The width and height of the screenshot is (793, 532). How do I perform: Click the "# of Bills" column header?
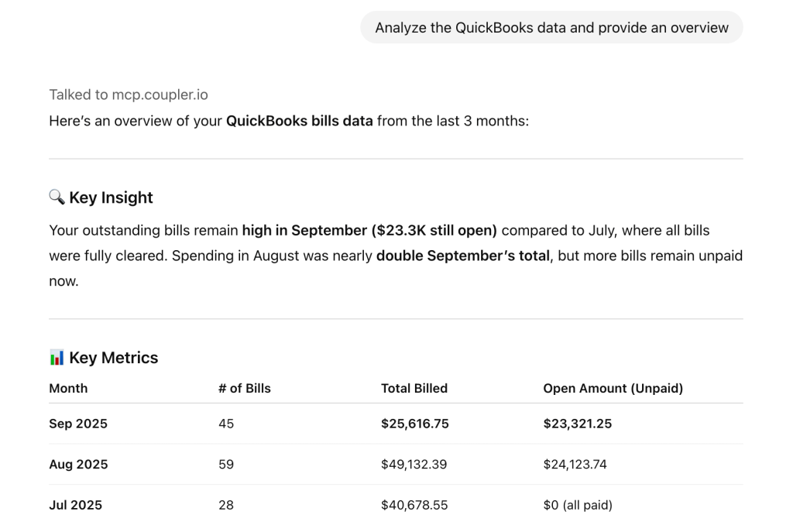(x=244, y=388)
